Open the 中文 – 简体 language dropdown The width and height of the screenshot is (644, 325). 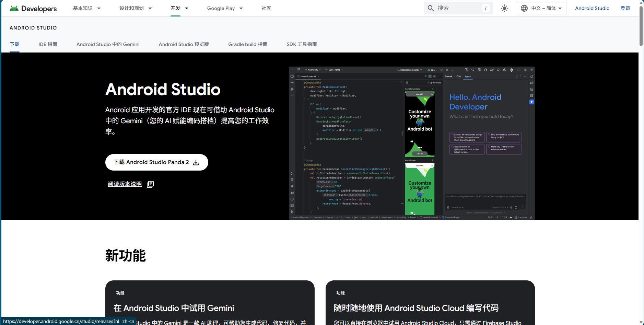[x=541, y=8]
